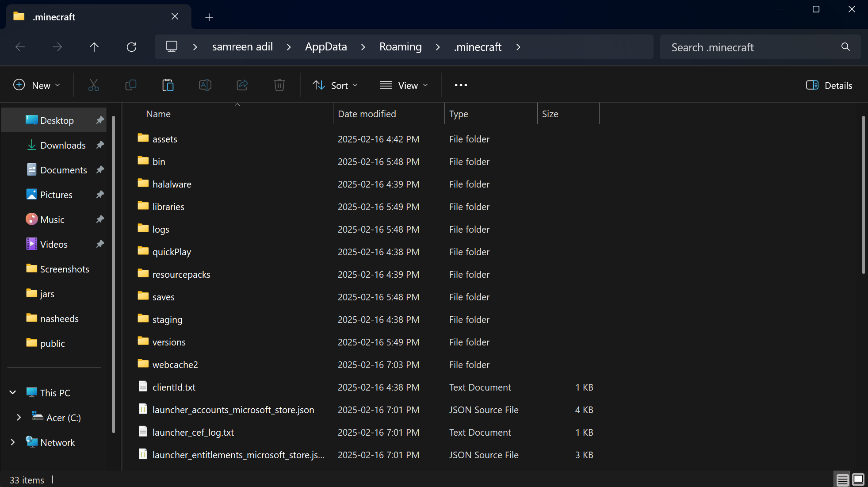Open the Sort dropdown menu
This screenshot has height=487, width=868.
click(335, 85)
